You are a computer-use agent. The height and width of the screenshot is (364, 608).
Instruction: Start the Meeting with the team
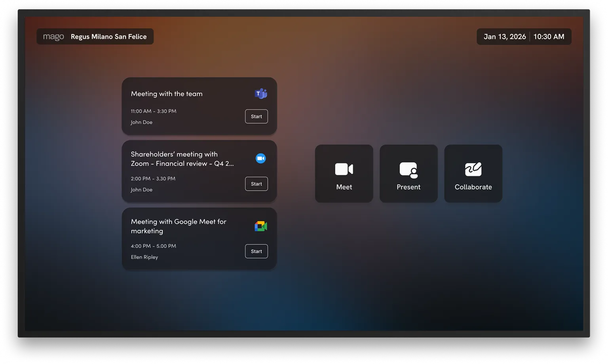(x=256, y=116)
